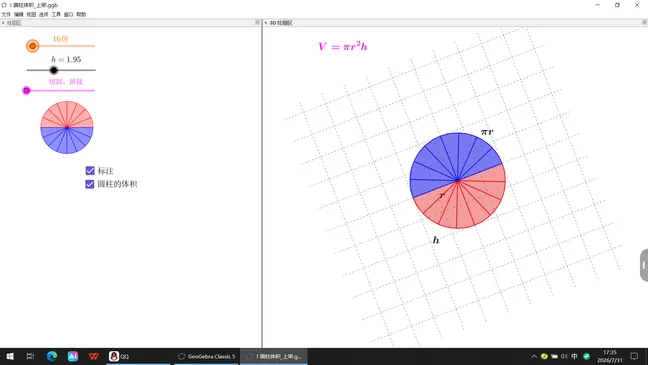Open the 编辑 (Edit) menu
The image size is (648, 365).
(19, 14)
